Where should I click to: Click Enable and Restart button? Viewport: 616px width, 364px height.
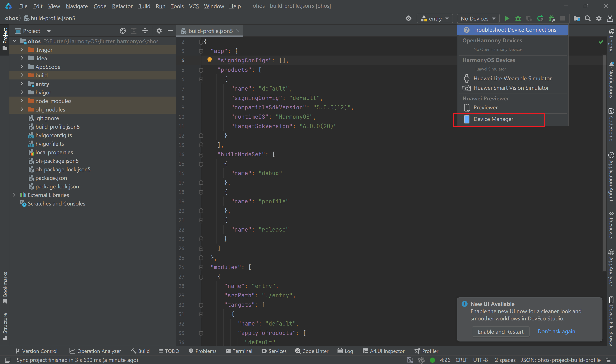[500, 332]
